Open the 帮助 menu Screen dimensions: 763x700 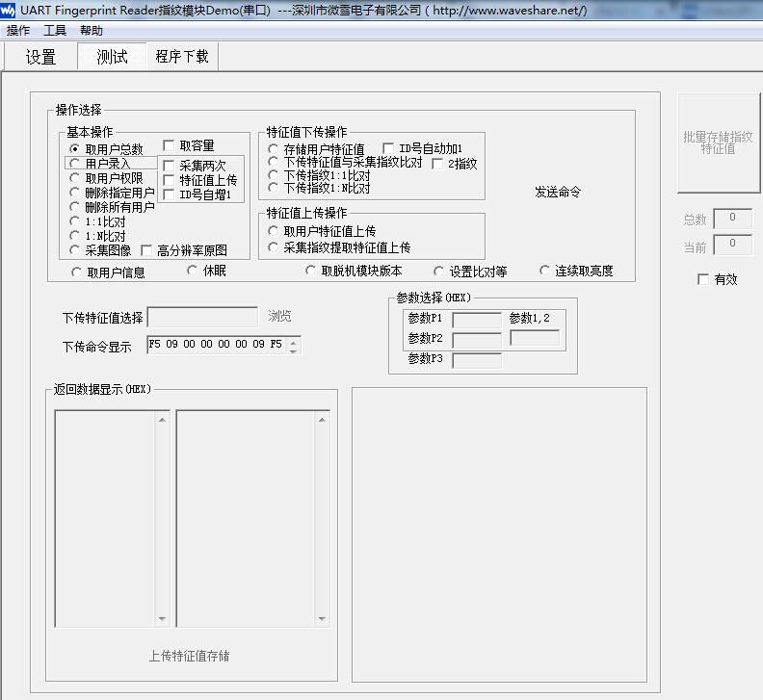coord(92,31)
